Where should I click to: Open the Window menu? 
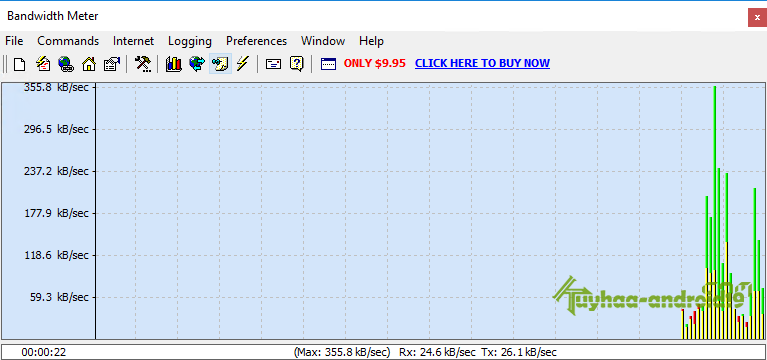323,41
